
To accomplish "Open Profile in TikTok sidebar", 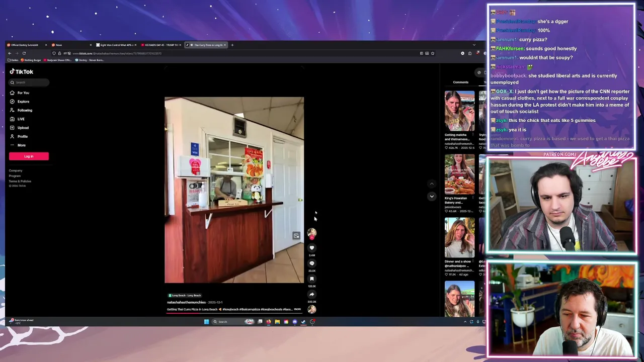I will click(19, 137).
